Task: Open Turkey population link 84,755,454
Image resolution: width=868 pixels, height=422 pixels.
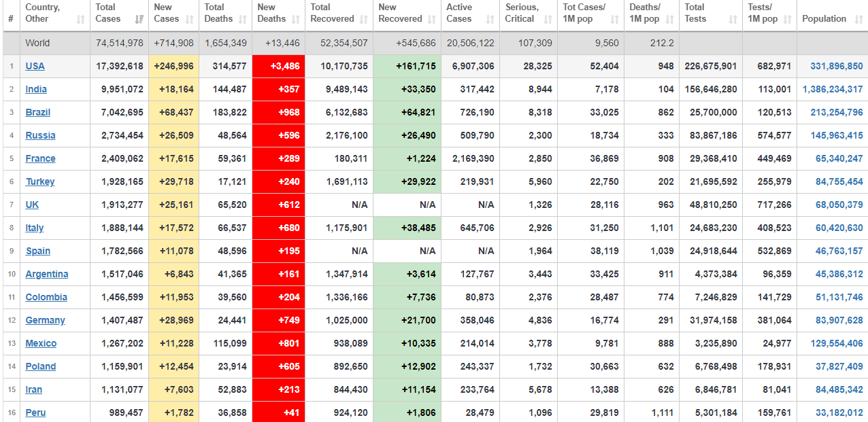Action: [x=839, y=181]
